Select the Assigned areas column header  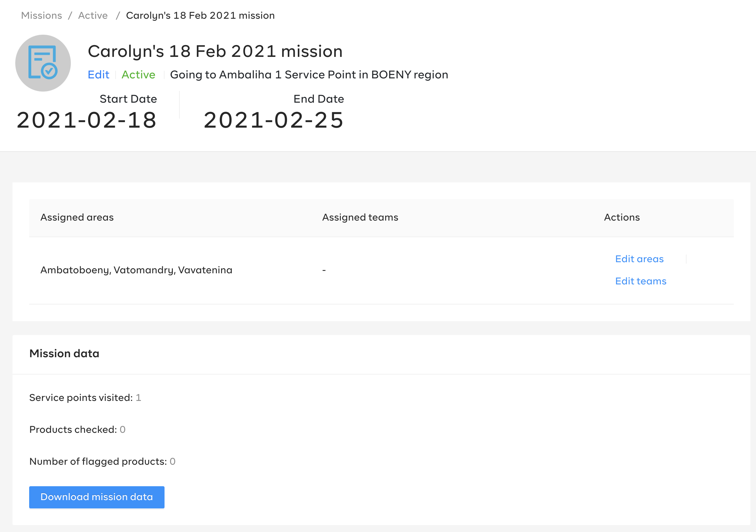[77, 217]
